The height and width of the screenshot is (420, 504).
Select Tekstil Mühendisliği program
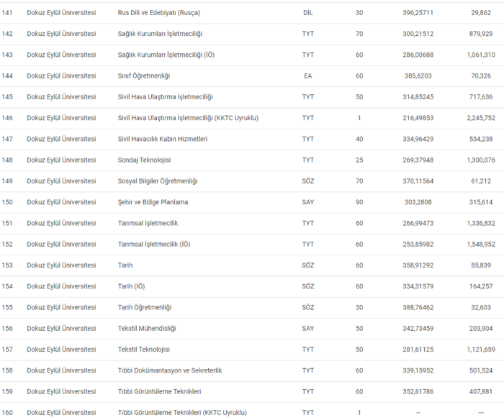click(147, 329)
